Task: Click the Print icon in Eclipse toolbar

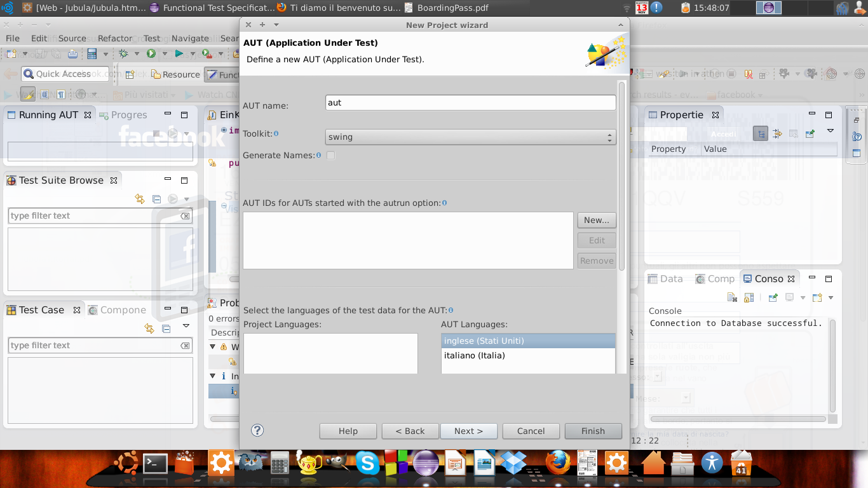Action: [x=73, y=54]
